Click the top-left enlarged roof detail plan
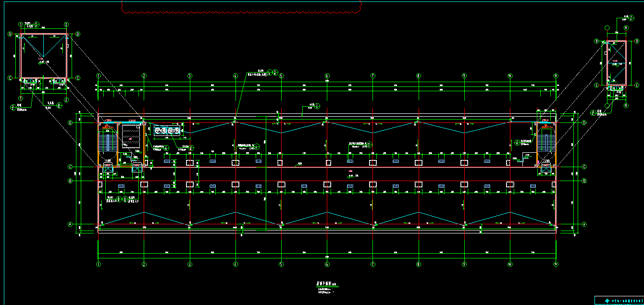644x305 pixels. pyautogui.click(x=44, y=56)
